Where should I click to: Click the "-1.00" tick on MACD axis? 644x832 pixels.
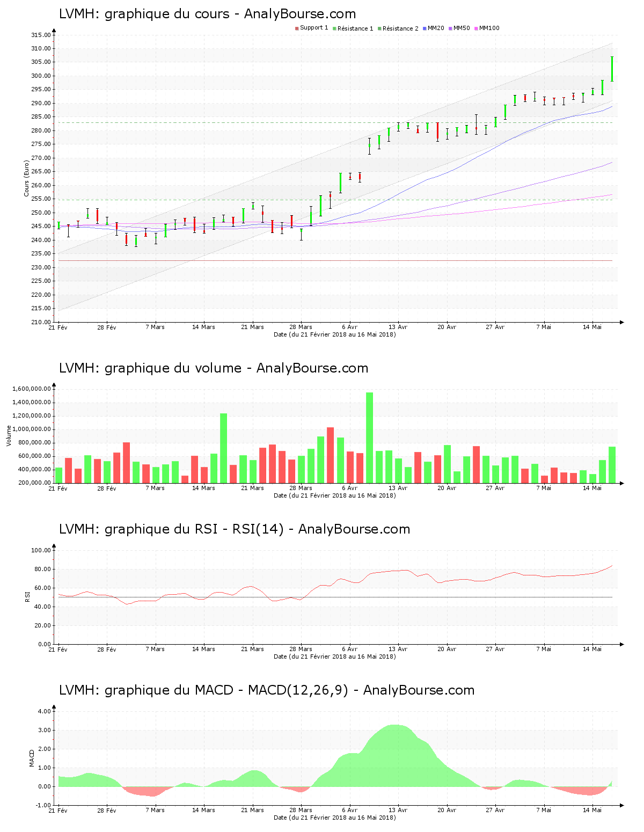point(43,805)
